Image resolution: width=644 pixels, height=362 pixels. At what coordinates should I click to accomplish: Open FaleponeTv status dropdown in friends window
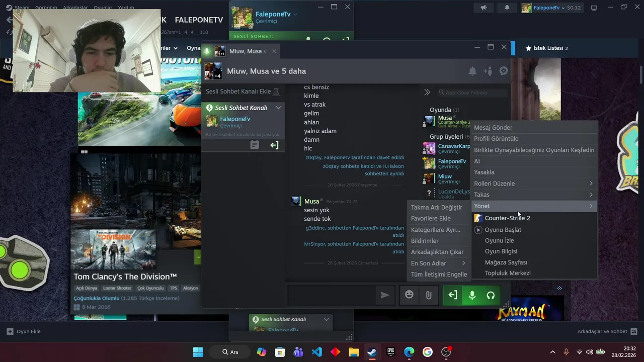point(295,14)
